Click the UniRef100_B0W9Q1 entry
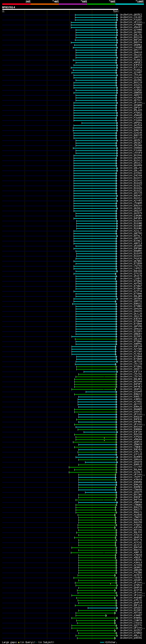 pyautogui.click(x=131, y=618)
